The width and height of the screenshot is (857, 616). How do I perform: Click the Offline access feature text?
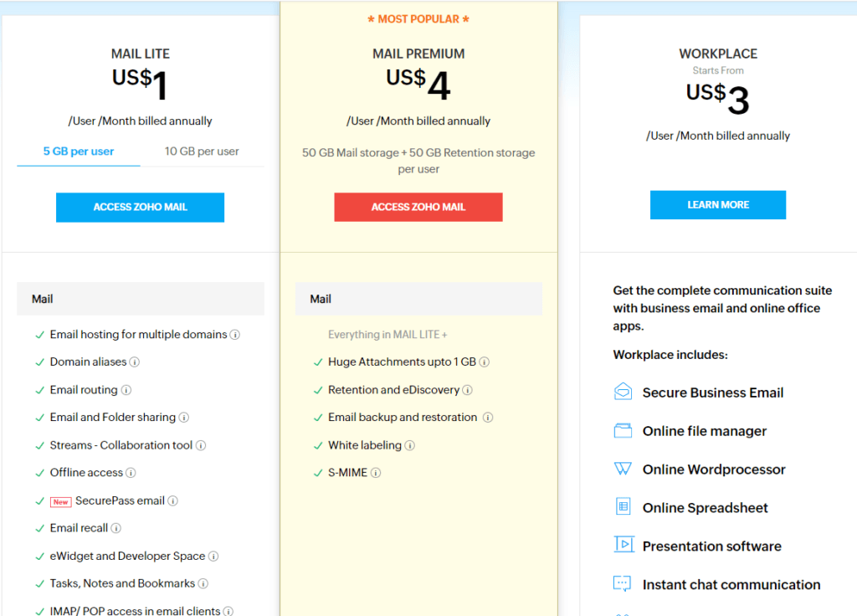86,473
